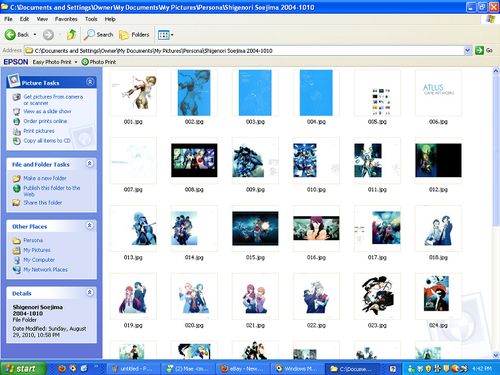Open My Network Places link
This screenshot has height=375, width=500.
pos(45,269)
